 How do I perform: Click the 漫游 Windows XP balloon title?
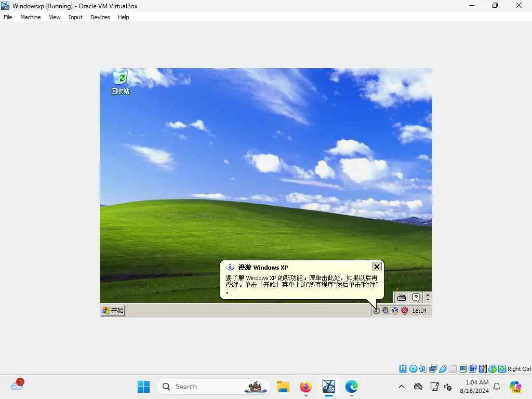coord(263,268)
